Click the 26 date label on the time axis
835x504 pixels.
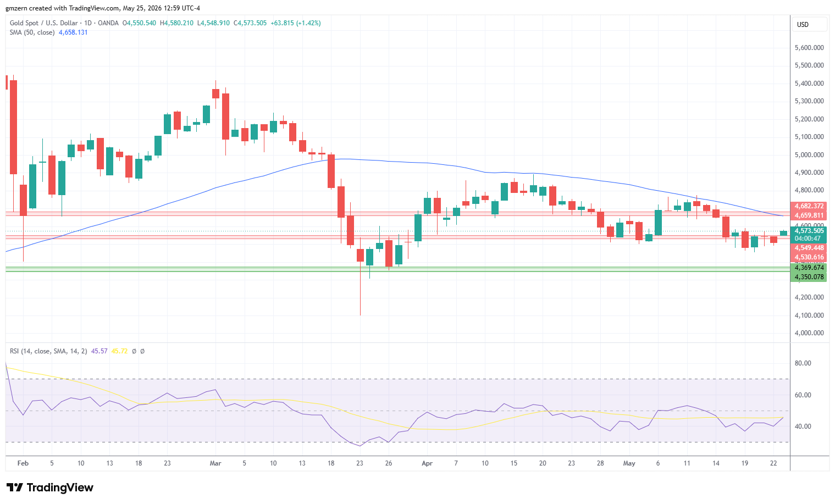(x=389, y=463)
